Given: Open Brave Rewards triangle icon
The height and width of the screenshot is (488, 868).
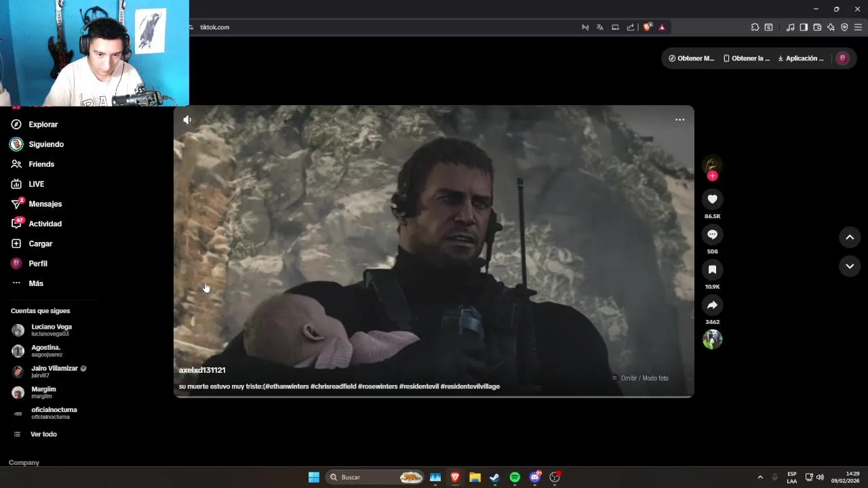Looking at the screenshot, I should tap(662, 27).
